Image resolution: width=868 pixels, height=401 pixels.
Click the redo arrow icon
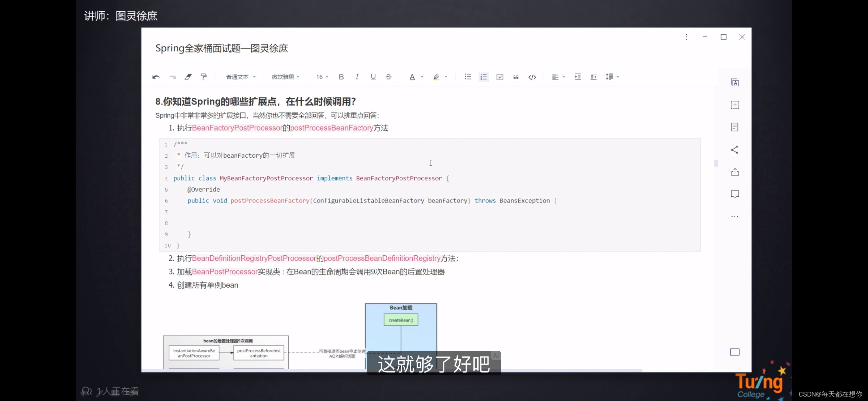(x=172, y=77)
